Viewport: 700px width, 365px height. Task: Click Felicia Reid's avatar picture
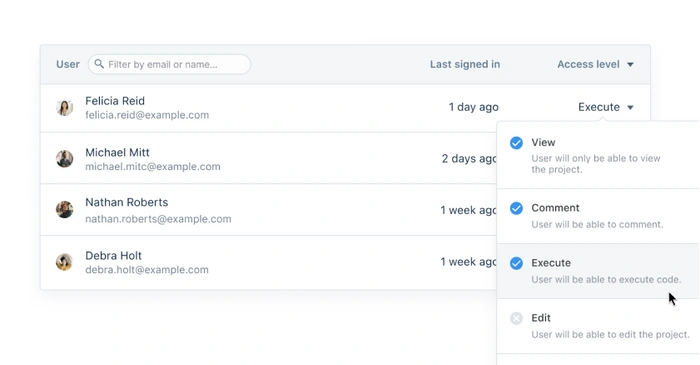point(65,108)
